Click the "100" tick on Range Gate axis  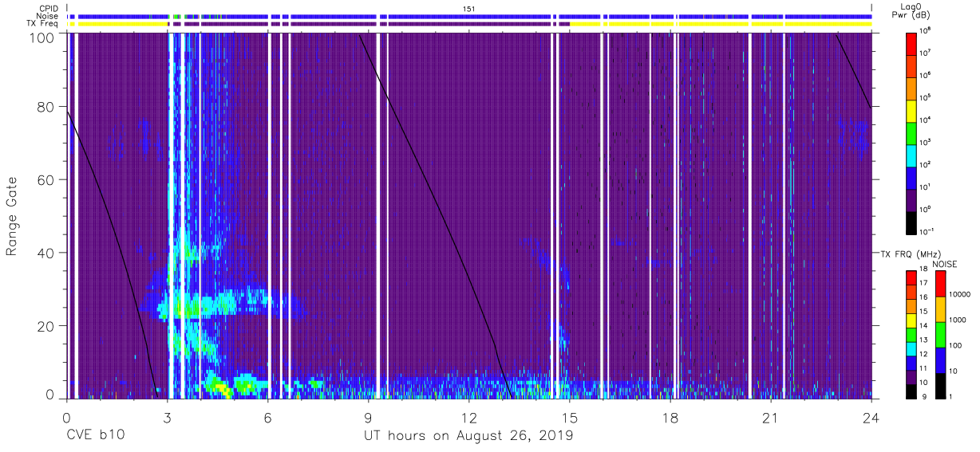(x=41, y=37)
